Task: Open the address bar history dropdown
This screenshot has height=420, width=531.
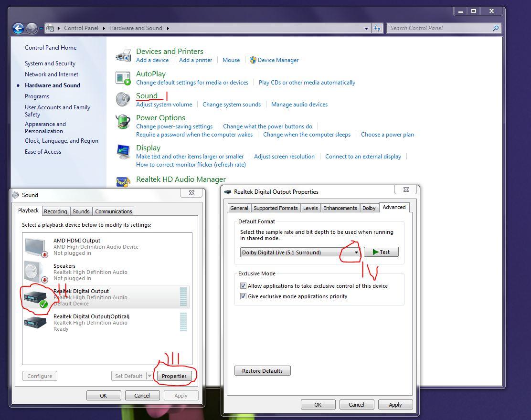Action: (x=366, y=29)
